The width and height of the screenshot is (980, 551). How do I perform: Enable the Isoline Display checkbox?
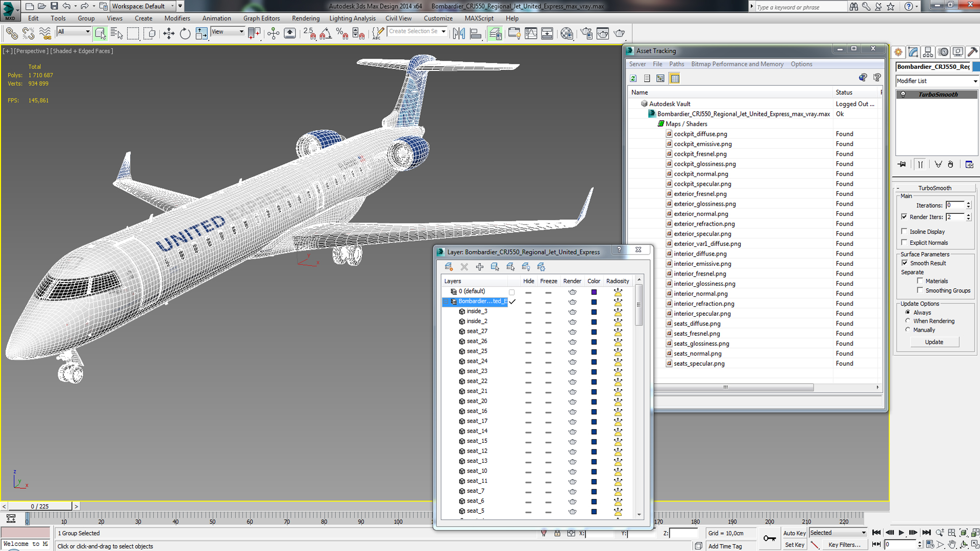click(904, 232)
